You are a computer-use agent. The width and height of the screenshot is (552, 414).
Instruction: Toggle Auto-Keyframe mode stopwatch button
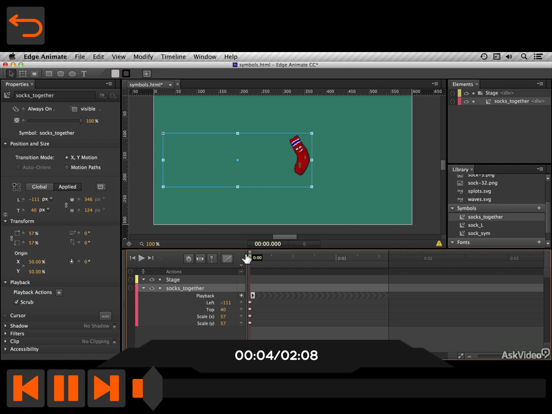pos(189,259)
